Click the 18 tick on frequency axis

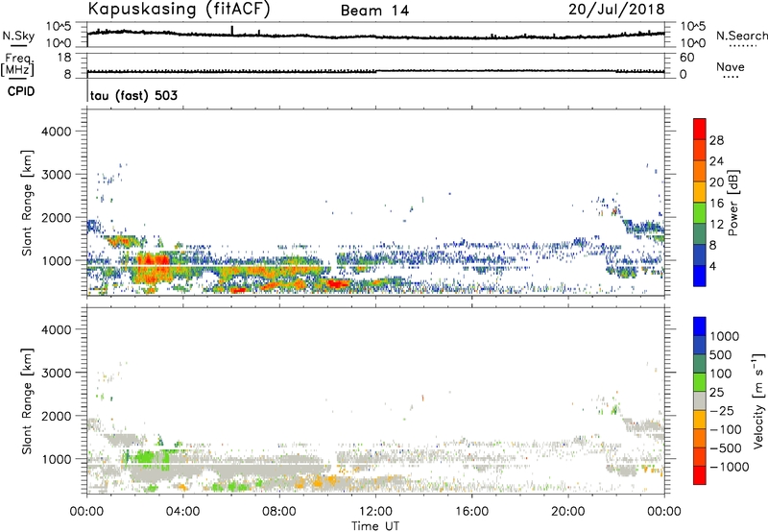tap(64, 58)
